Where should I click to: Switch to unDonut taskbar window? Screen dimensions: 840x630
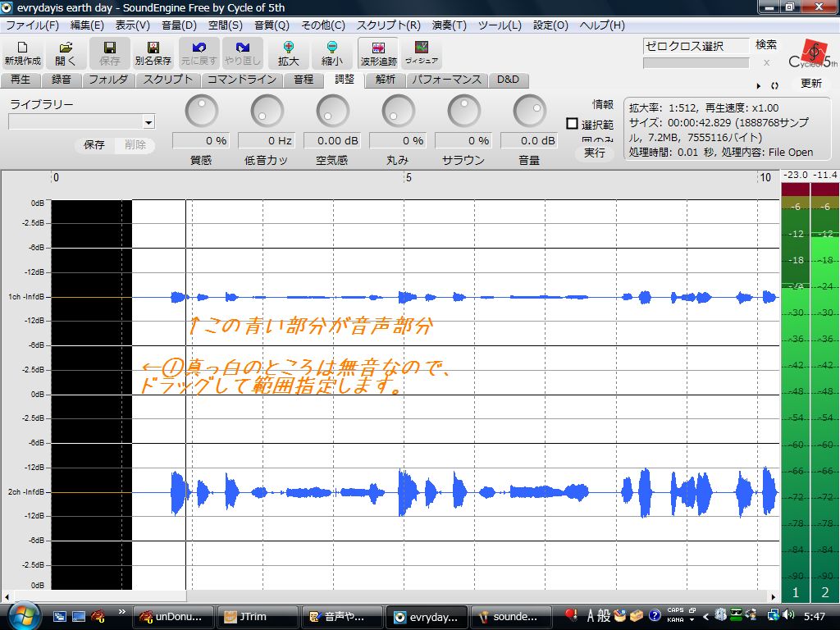(174, 617)
